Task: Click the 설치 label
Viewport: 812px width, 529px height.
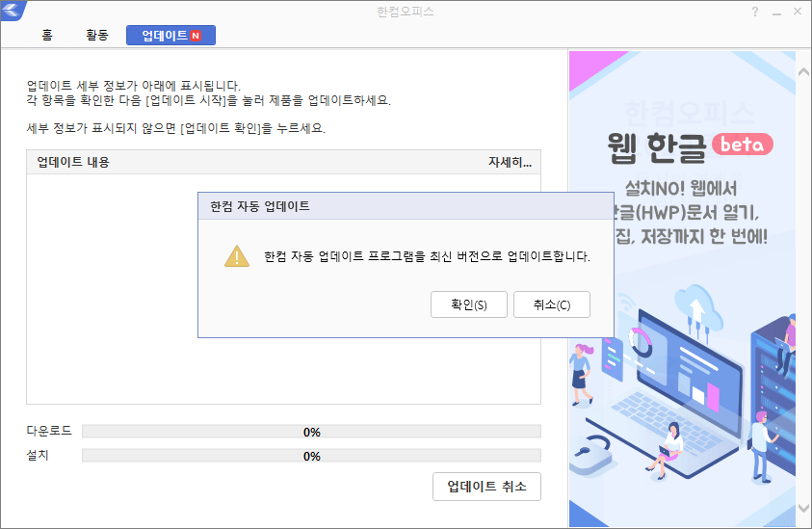Action: [x=38, y=455]
